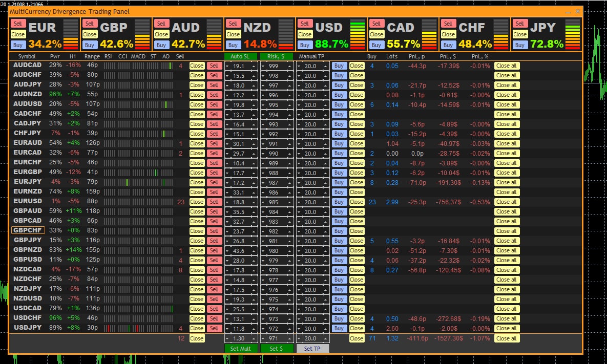Screen dimensions: 607x364
Task: Click the green Set $ button
Action: click(277, 349)
